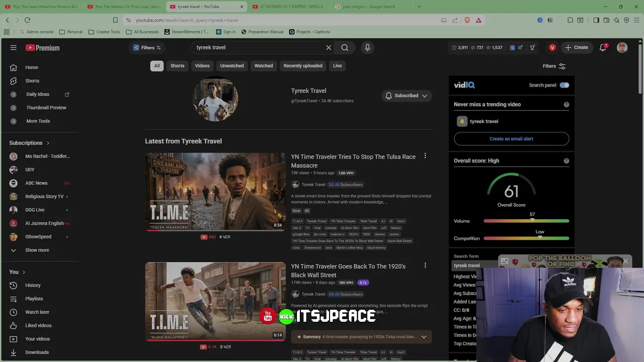Open the notifications bell

603,47
